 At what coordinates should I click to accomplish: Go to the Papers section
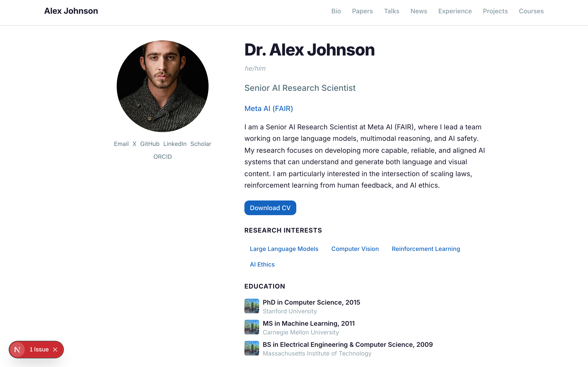(362, 11)
